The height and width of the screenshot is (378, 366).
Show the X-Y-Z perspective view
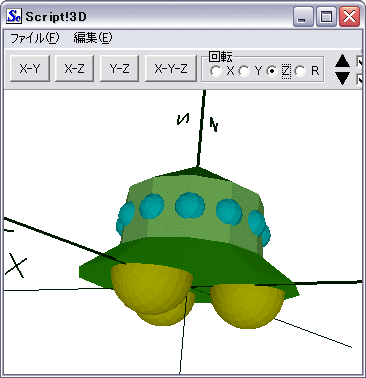[171, 69]
